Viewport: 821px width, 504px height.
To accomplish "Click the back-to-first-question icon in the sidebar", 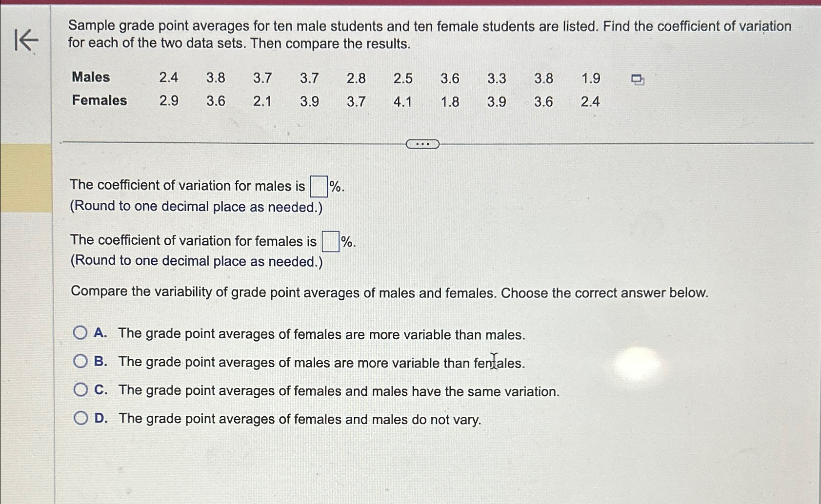I will point(27,40).
